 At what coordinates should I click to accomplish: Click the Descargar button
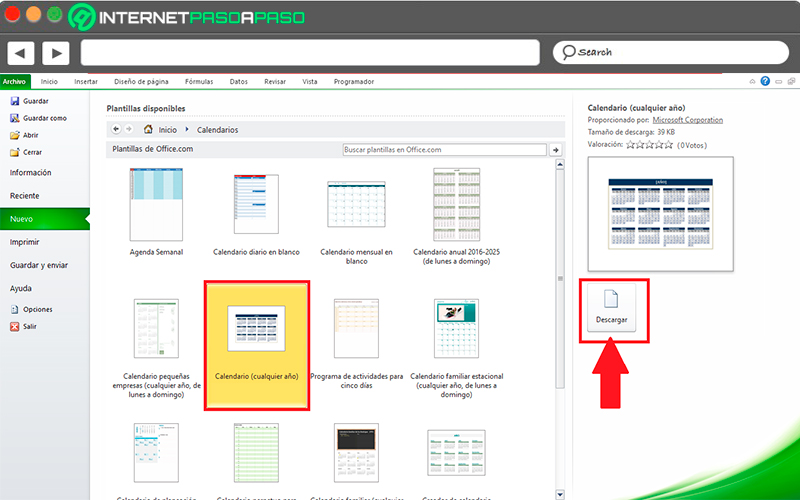(x=611, y=308)
